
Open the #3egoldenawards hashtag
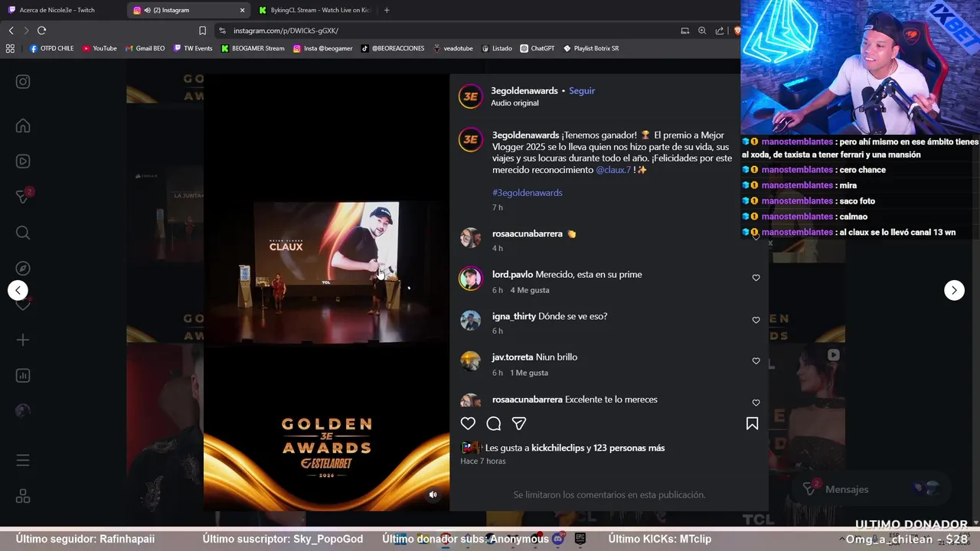coord(528,193)
